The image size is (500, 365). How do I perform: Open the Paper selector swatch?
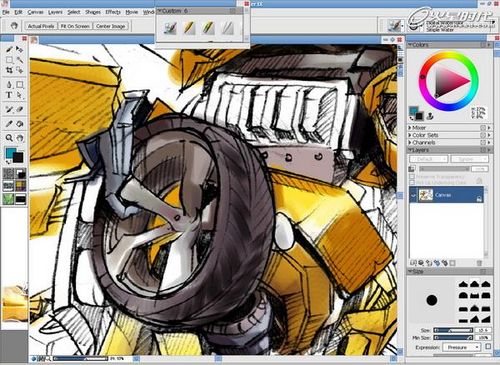pyautogui.click(x=8, y=173)
